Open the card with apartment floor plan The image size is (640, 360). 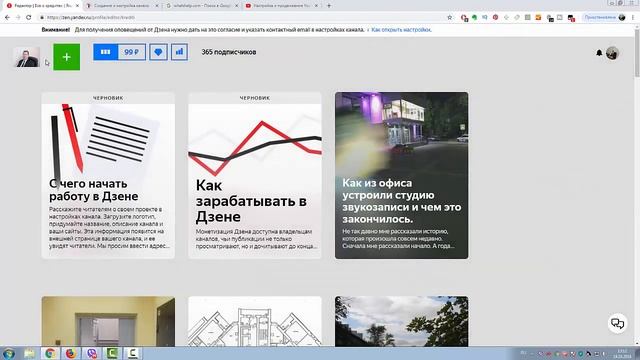255,321
